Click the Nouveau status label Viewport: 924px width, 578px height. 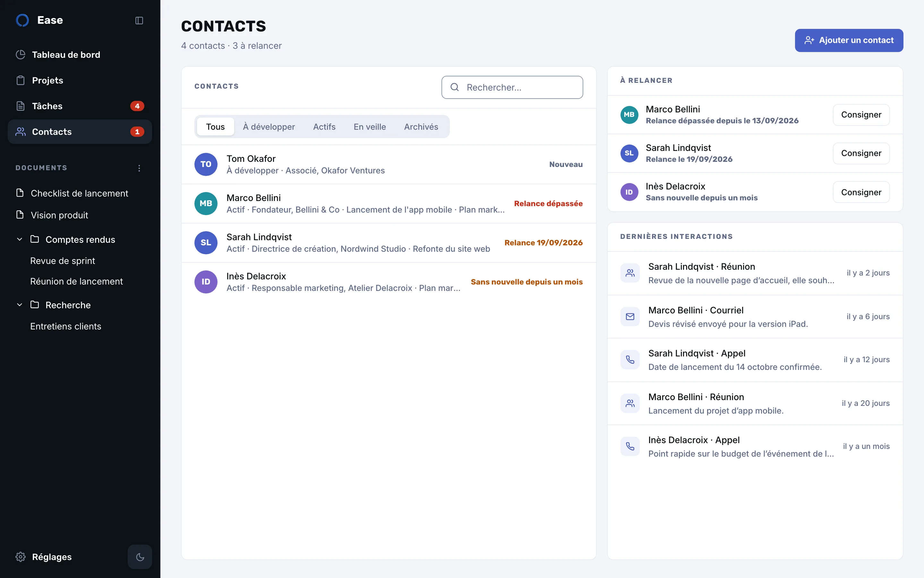coord(566,164)
